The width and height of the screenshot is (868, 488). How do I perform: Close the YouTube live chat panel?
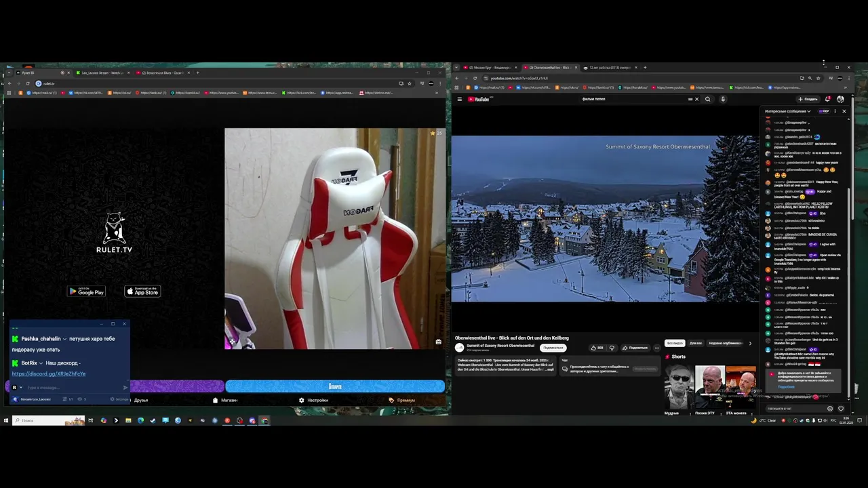click(844, 111)
